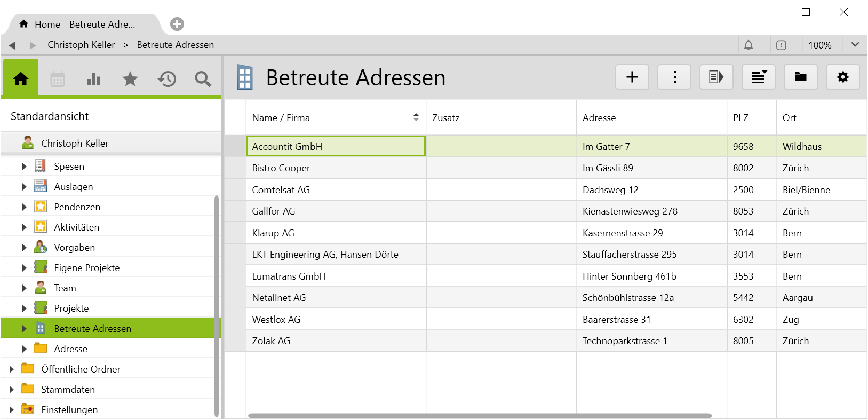Open the three-dot more options menu
Screen dimensions: 868x420
[x=674, y=77]
